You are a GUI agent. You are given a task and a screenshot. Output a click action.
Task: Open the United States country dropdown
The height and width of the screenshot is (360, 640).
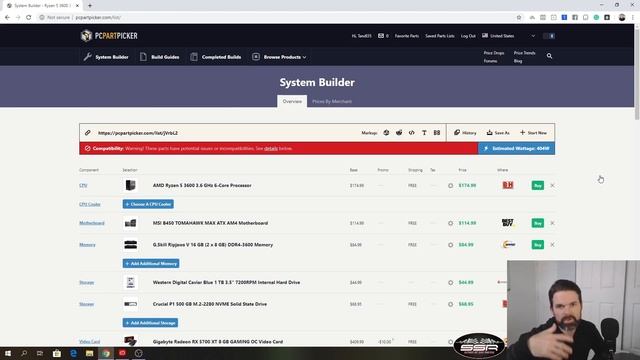pos(509,36)
